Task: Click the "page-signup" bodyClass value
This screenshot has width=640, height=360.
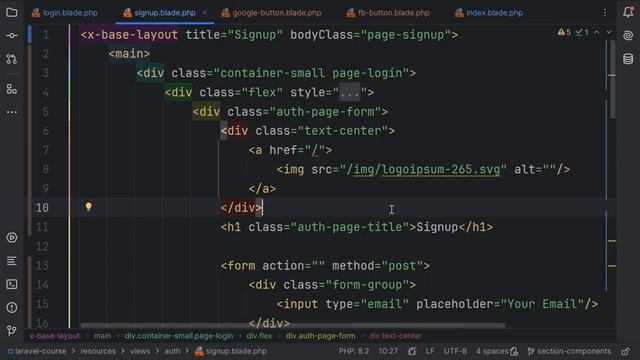Action: point(405,35)
